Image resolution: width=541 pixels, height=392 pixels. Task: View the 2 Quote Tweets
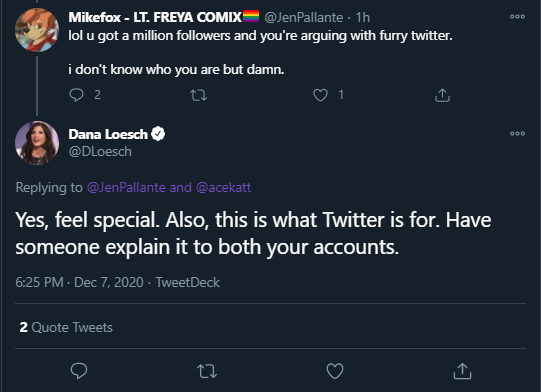66,327
